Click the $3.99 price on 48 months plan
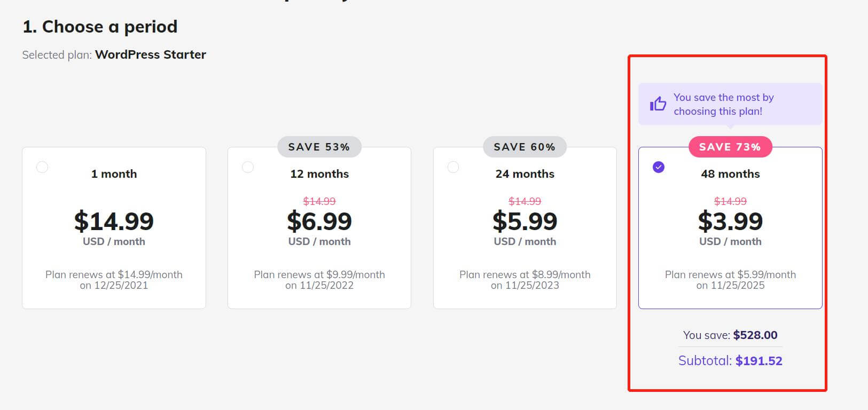 point(730,221)
